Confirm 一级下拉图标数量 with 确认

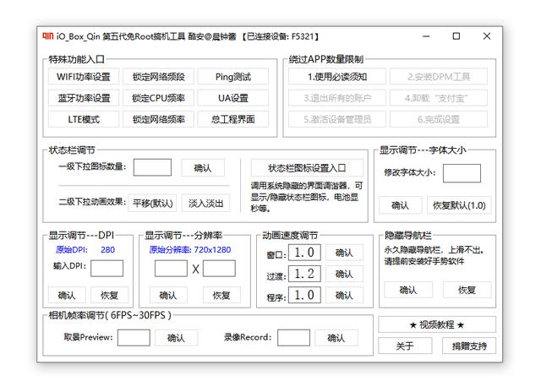203,168
